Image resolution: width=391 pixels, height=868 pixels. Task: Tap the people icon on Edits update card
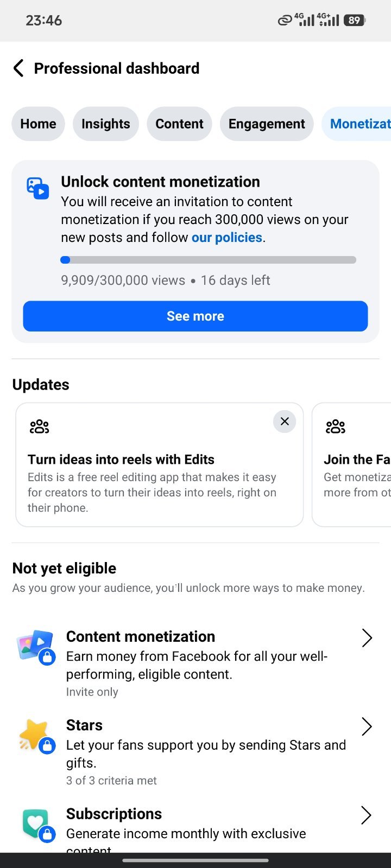(39, 426)
